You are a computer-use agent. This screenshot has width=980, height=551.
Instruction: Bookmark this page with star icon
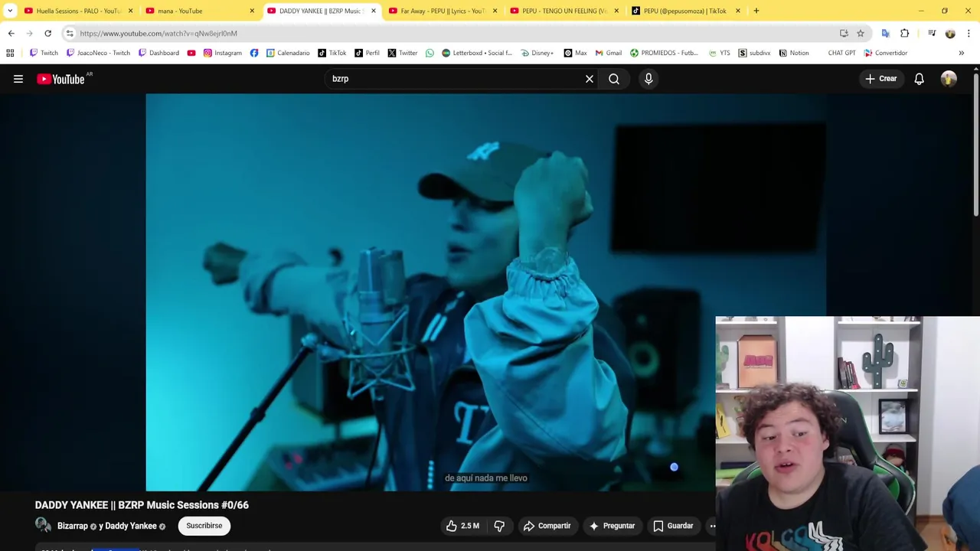pyautogui.click(x=861, y=33)
